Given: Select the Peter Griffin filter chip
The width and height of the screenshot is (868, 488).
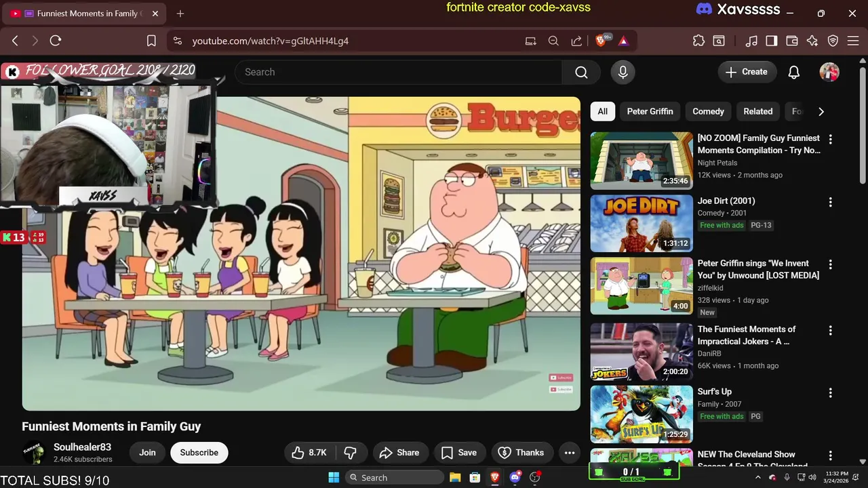Looking at the screenshot, I should [x=650, y=111].
